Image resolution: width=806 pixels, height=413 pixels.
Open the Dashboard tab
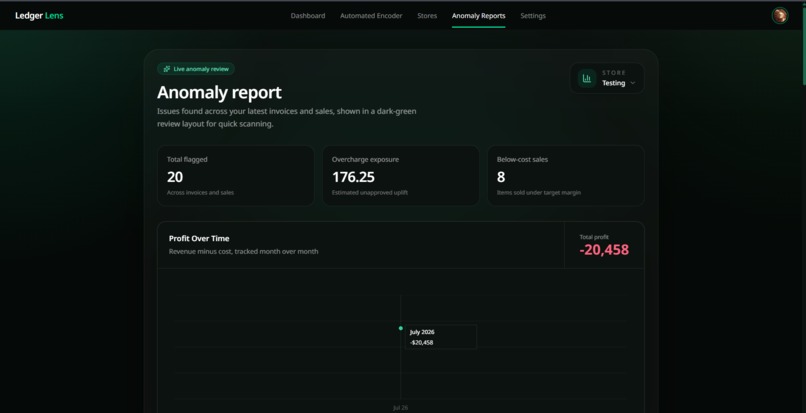(307, 16)
